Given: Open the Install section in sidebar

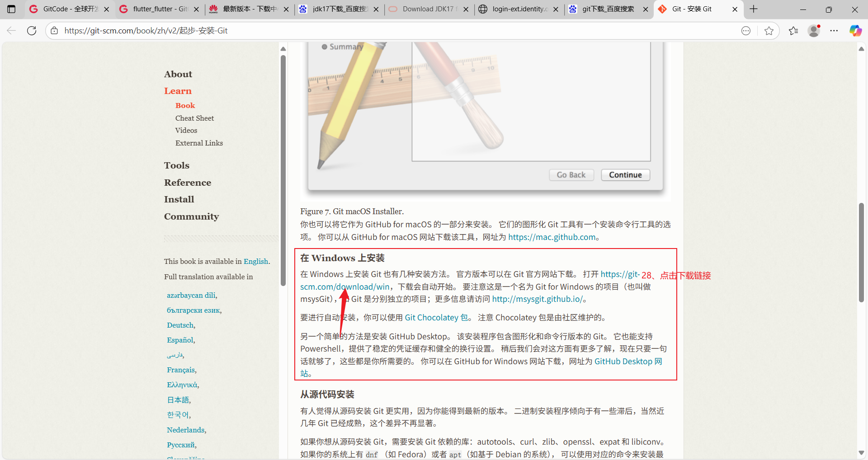Looking at the screenshot, I should click(179, 199).
